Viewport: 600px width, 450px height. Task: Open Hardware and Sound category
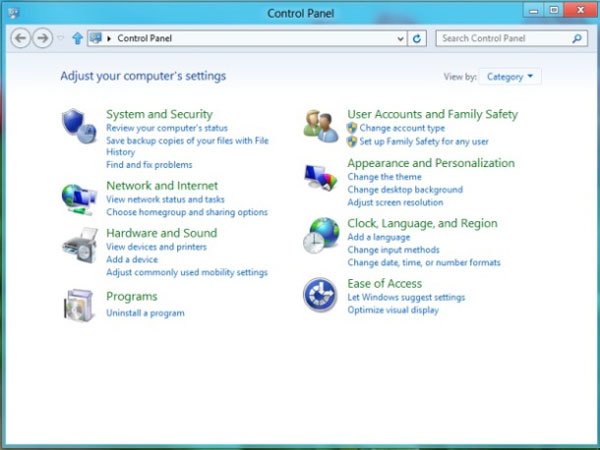pos(161,233)
